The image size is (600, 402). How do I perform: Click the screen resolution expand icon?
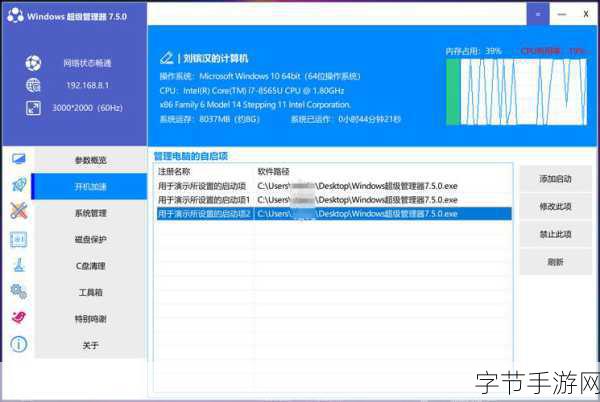(33, 108)
